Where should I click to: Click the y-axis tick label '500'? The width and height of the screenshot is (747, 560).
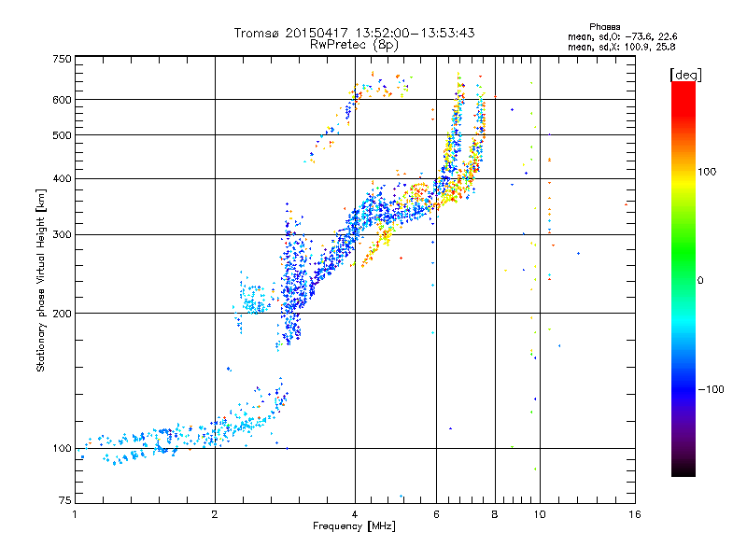click(62, 135)
